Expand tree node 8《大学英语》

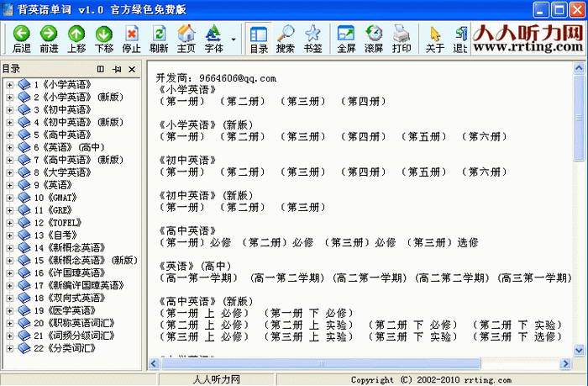click(x=10, y=172)
